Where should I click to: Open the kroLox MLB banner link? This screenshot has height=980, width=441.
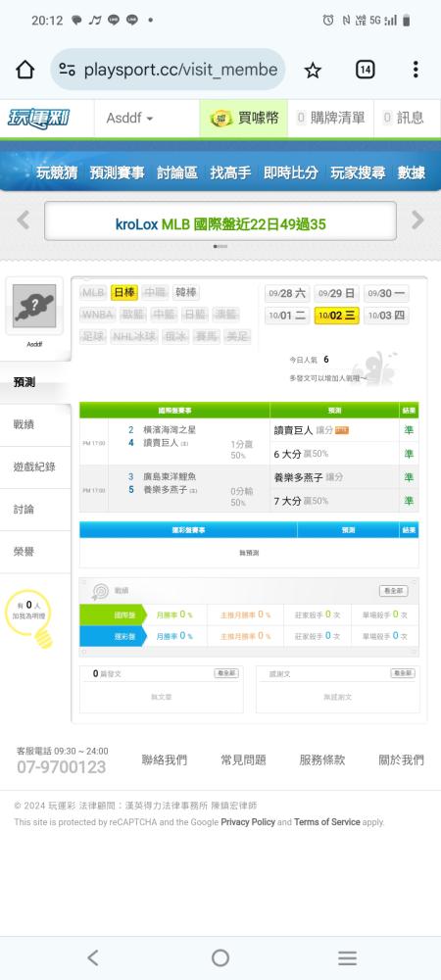[x=220, y=223]
